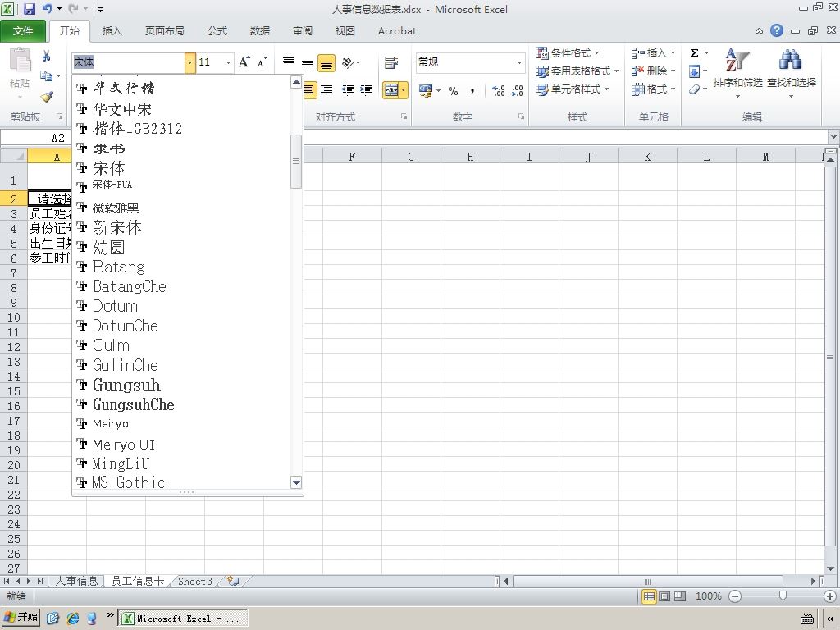Click the Fill down icon

[x=694, y=71]
